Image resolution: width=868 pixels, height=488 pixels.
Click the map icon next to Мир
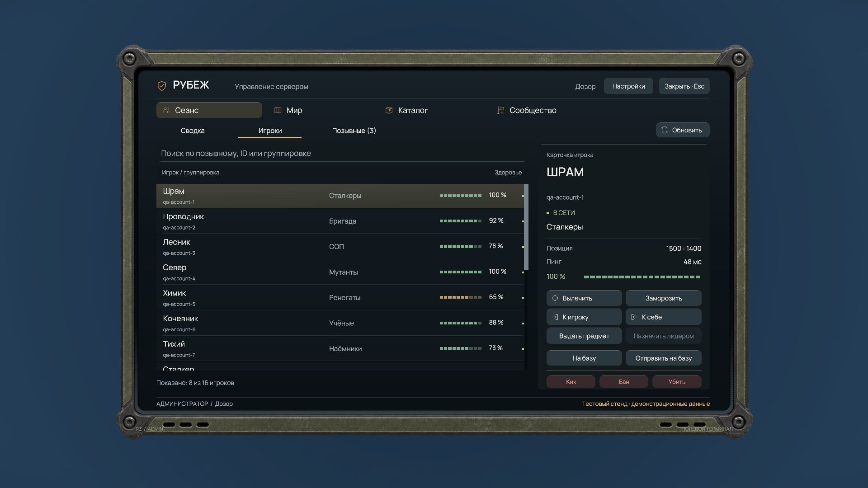[278, 110]
